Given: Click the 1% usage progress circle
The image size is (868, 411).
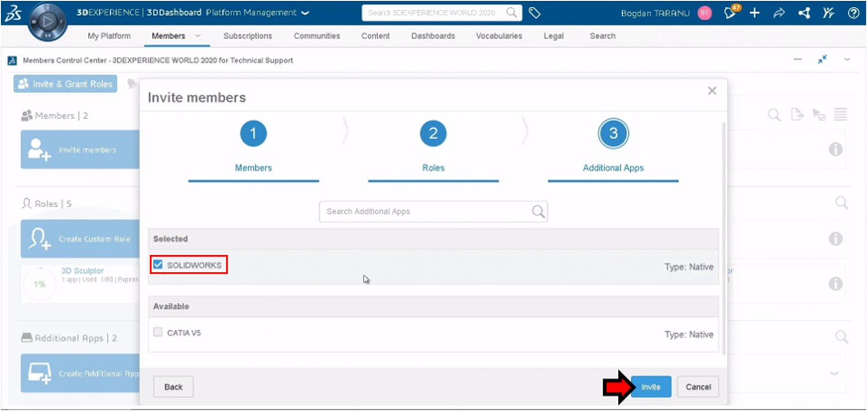Looking at the screenshot, I should coord(39,283).
